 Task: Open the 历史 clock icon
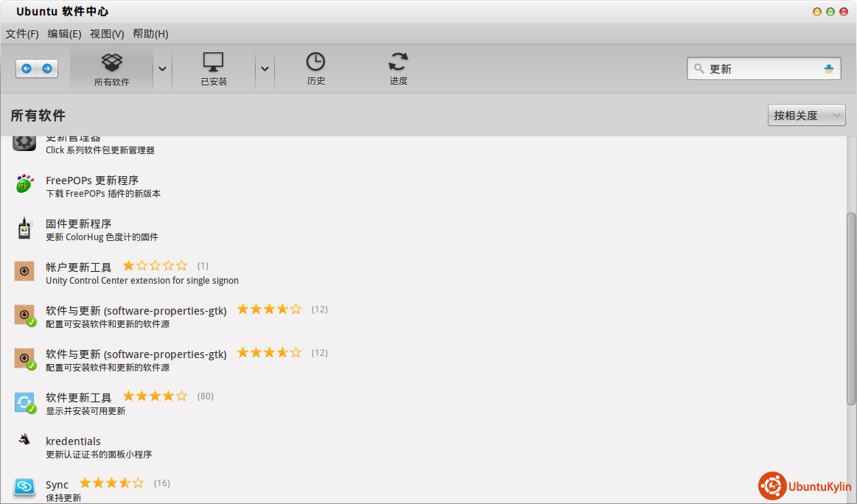(x=315, y=63)
